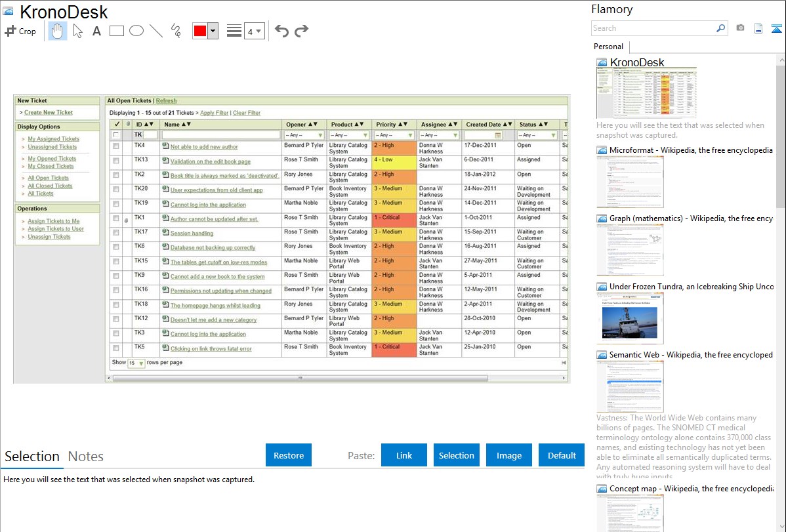786x532 pixels.
Task: Click the red color swatch
Action: click(200, 31)
